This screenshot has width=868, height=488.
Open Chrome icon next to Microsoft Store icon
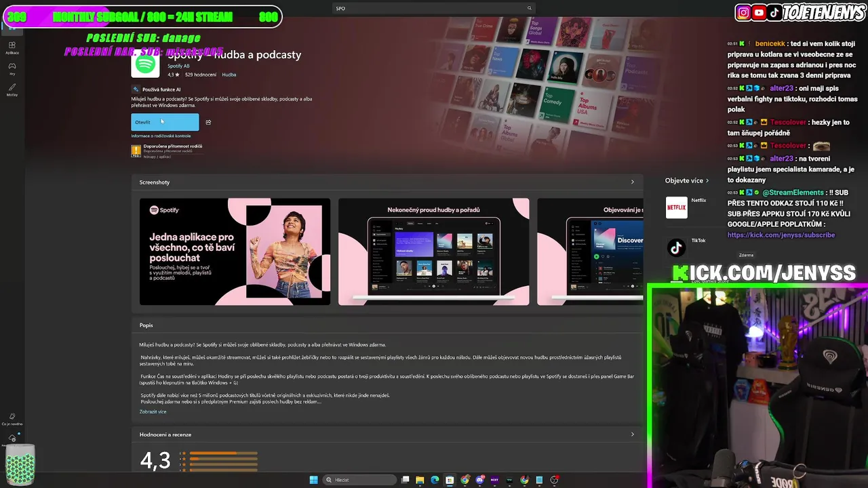point(465,480)
